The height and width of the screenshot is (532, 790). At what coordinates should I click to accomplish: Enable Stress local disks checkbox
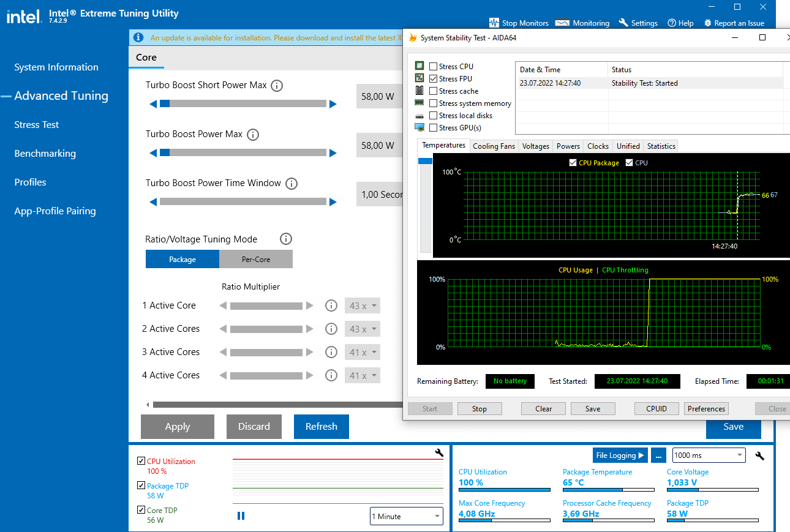(x=434, y=116)
